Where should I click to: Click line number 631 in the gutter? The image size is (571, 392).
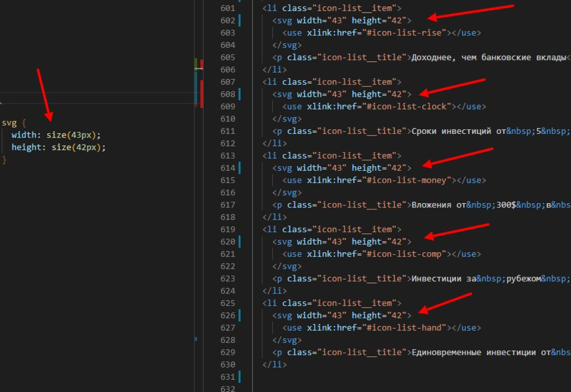coord(228,376)
